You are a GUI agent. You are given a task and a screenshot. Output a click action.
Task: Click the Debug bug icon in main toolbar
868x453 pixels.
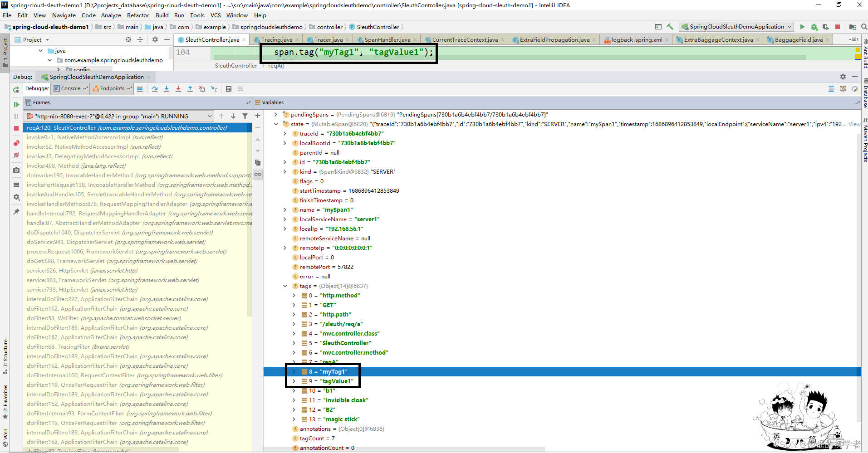pyautogui.click(x=814, y=27)
